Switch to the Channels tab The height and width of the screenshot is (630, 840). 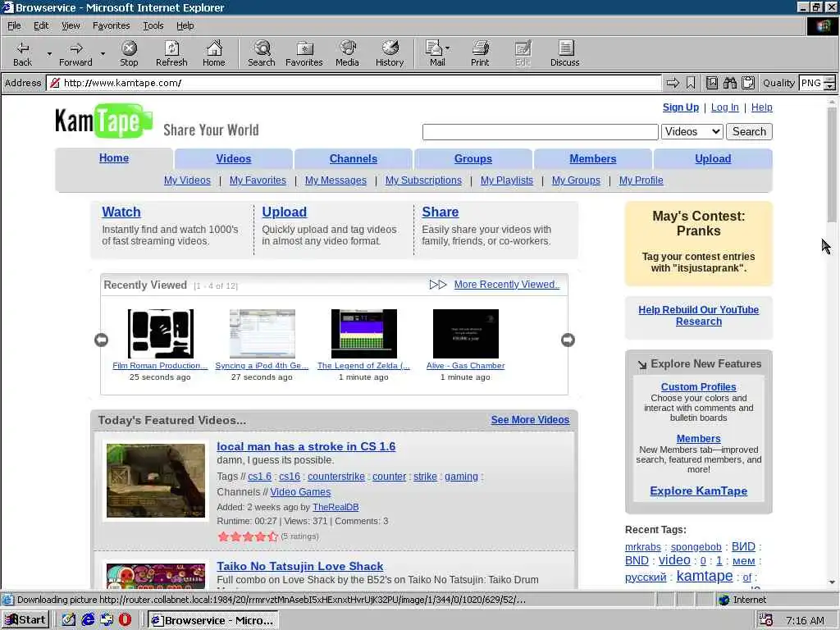point(354,158)
